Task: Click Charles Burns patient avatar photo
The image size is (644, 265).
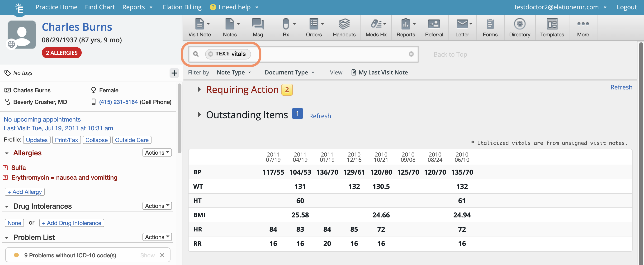Action: click(22, 34)
